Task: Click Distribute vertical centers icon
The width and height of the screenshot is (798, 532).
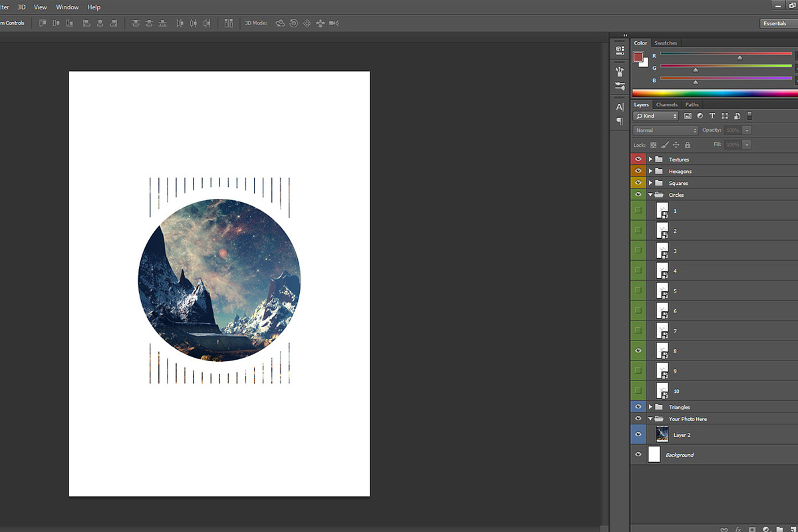Action: point(149,23)
